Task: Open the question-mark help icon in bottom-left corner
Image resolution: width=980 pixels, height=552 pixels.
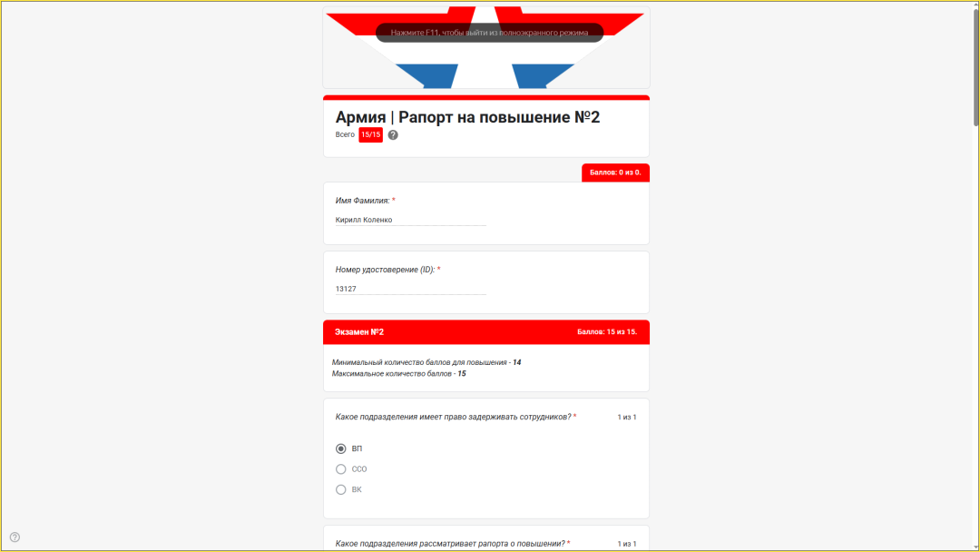Action: click(x=15, y=537)
